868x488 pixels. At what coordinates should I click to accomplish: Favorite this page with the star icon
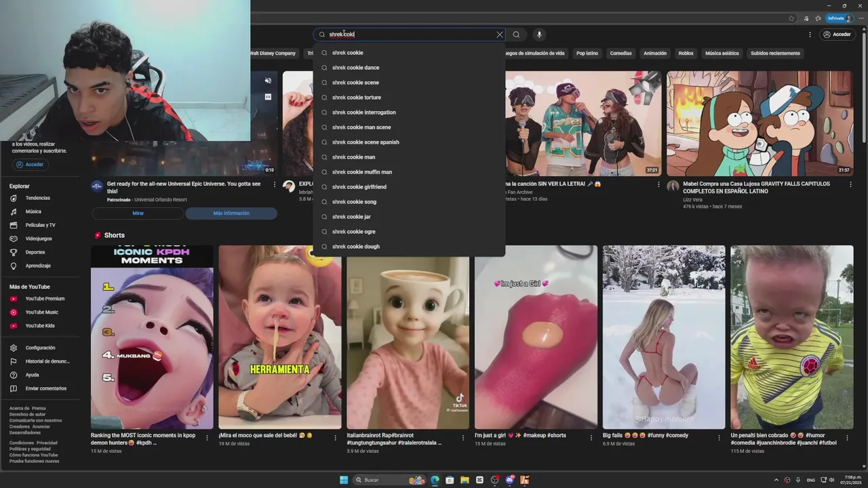click(791, 18)
